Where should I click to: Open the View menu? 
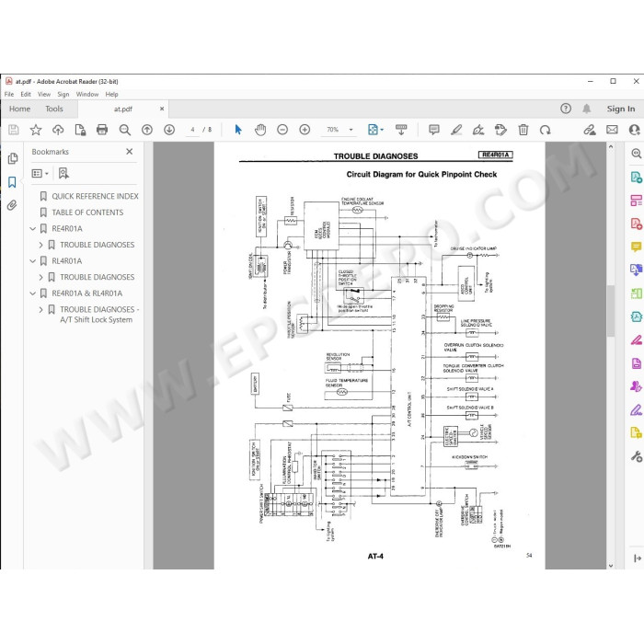(44, 95)
